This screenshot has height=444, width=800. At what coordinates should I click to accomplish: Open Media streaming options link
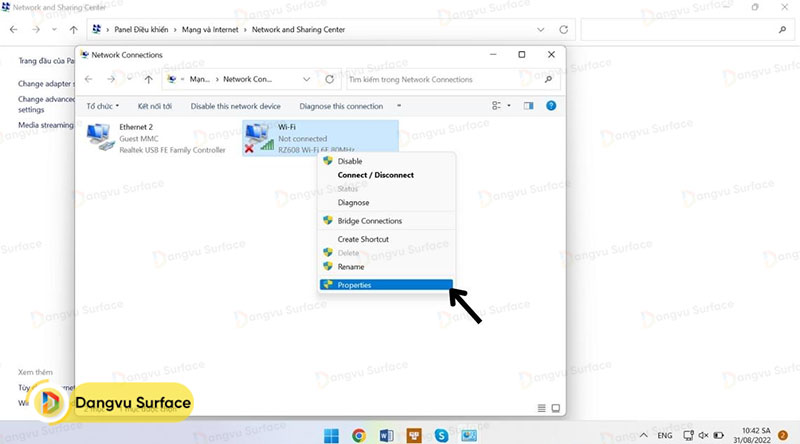pos(46,125)
